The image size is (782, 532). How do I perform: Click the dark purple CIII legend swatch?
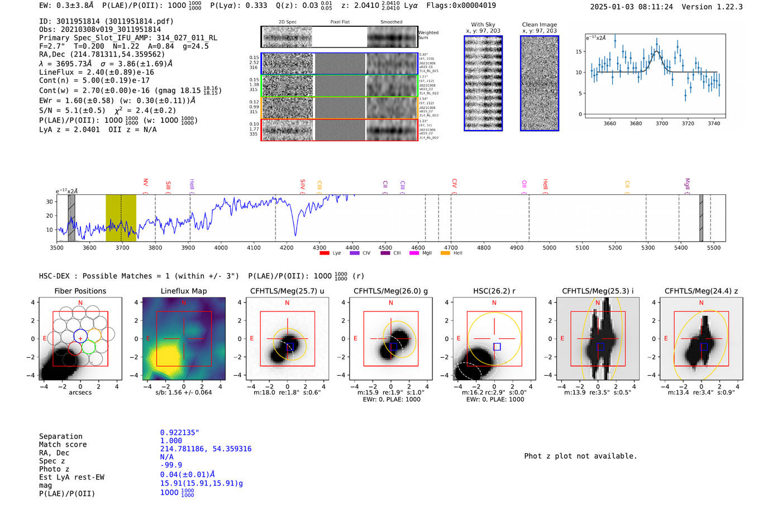[x=385, y=253]
